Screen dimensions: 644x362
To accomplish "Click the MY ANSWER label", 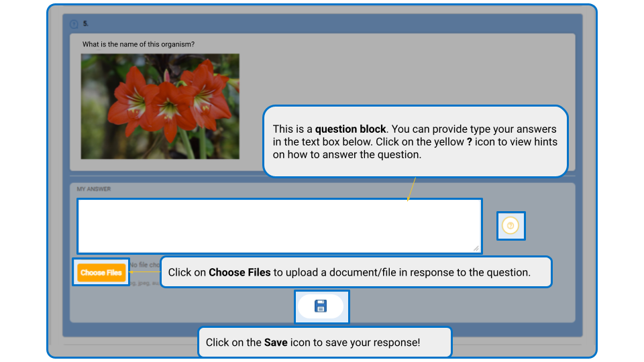I will click(x=94, y=189).
